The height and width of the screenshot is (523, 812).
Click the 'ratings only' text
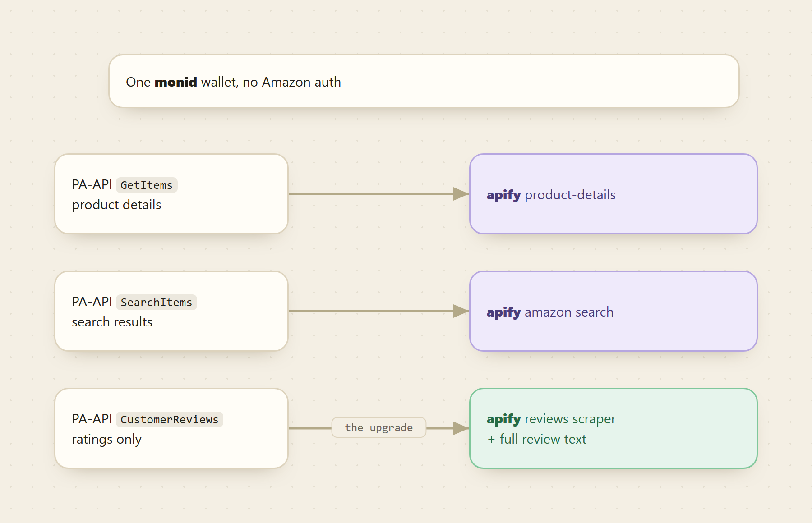tap(107, 439)
